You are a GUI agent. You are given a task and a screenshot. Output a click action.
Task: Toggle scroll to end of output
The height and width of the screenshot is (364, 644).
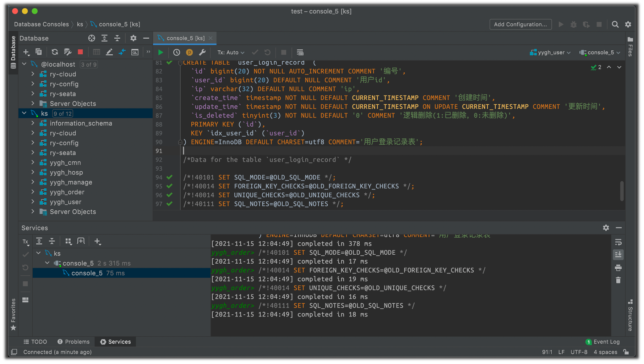[x=618, y=255]
